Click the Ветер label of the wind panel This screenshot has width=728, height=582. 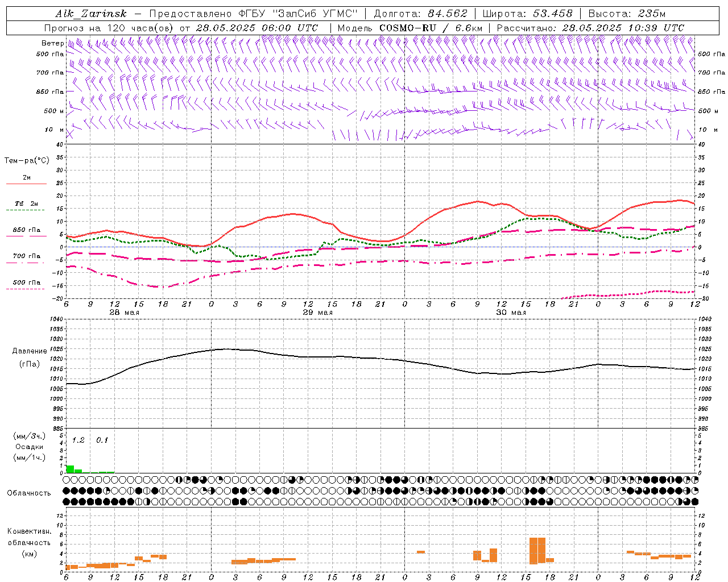(x=52, y=43)
